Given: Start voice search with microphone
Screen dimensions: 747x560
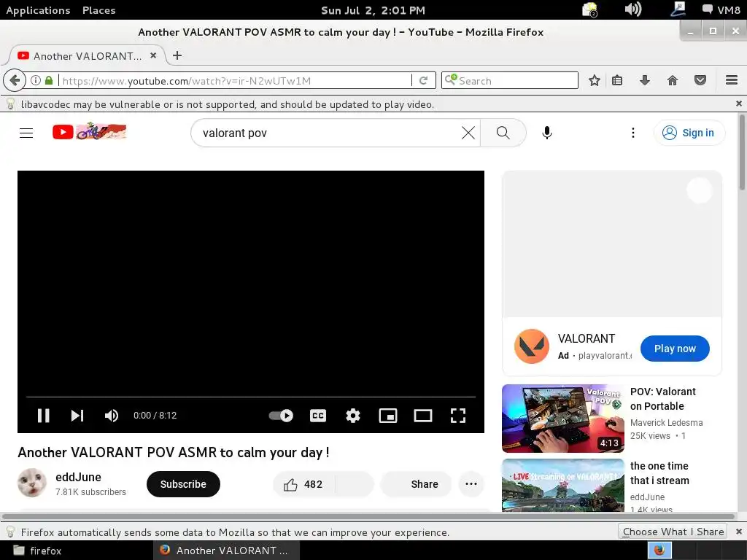Looking at the screenshot, I should coord(547,133).
